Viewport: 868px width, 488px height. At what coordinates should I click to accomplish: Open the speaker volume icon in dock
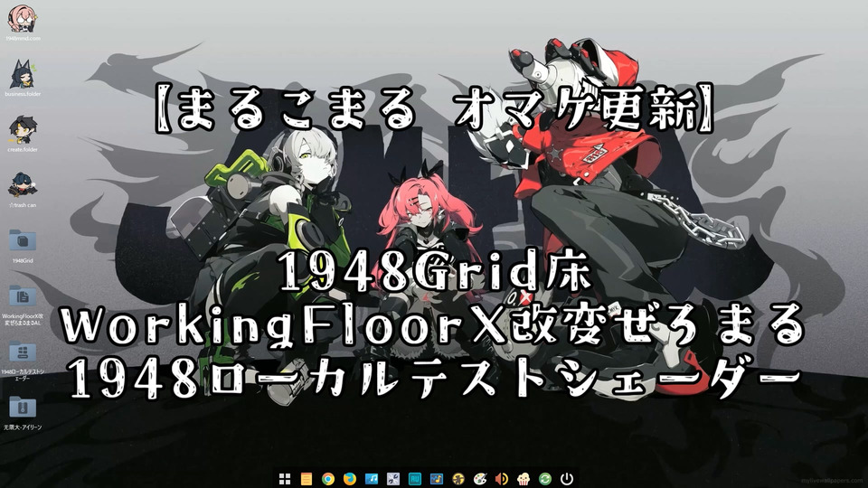502,479
